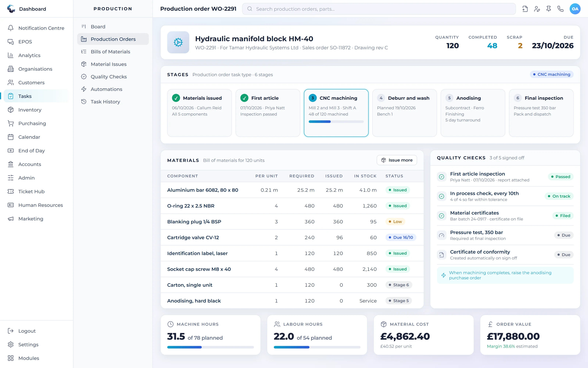This screenshot has width=588, height=368.
Task: Click the Labour Hours progress bar
Action: click(317, 347)
